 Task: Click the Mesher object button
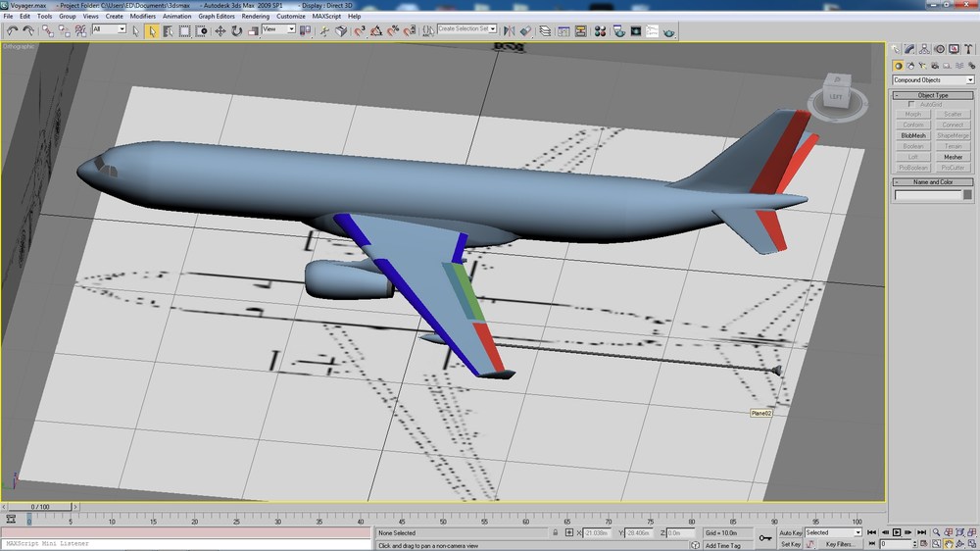(x=954, y=157)
